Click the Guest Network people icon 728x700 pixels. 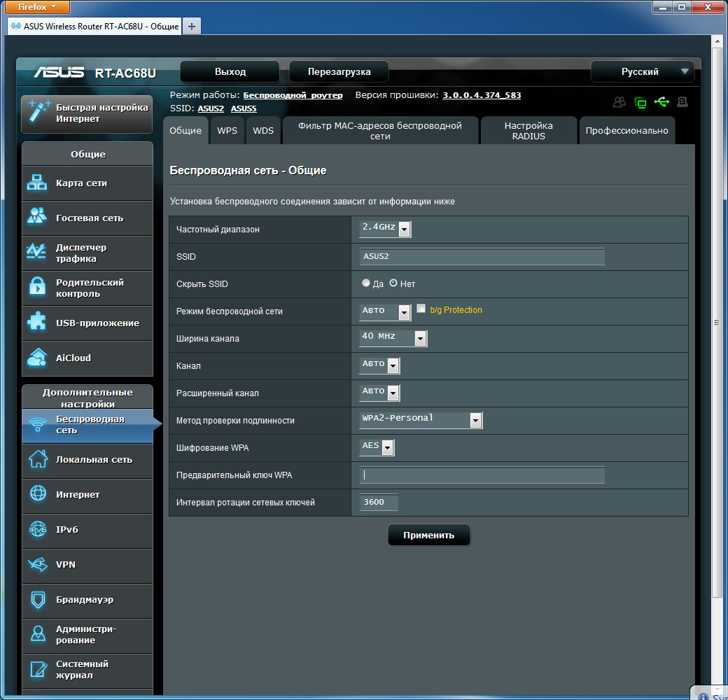click(x=37, y=216)
